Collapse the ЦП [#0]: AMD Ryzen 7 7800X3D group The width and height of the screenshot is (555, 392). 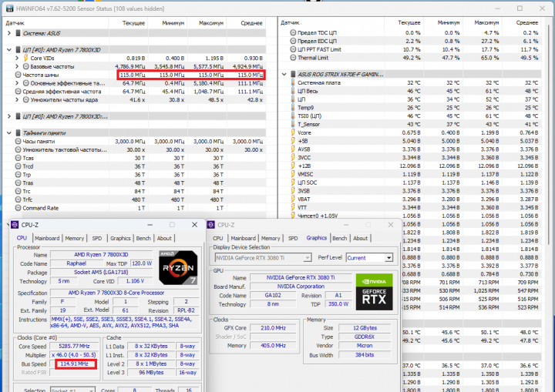(9, 50)
